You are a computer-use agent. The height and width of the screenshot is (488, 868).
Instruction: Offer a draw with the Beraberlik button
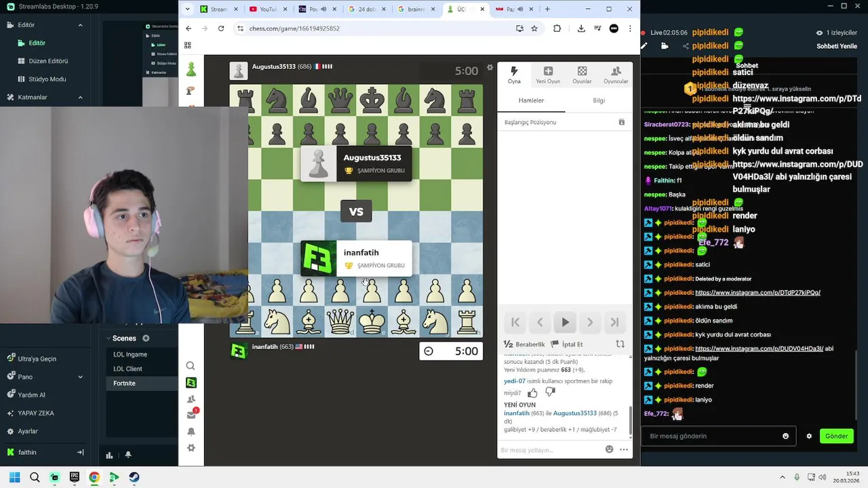(524, 344)
